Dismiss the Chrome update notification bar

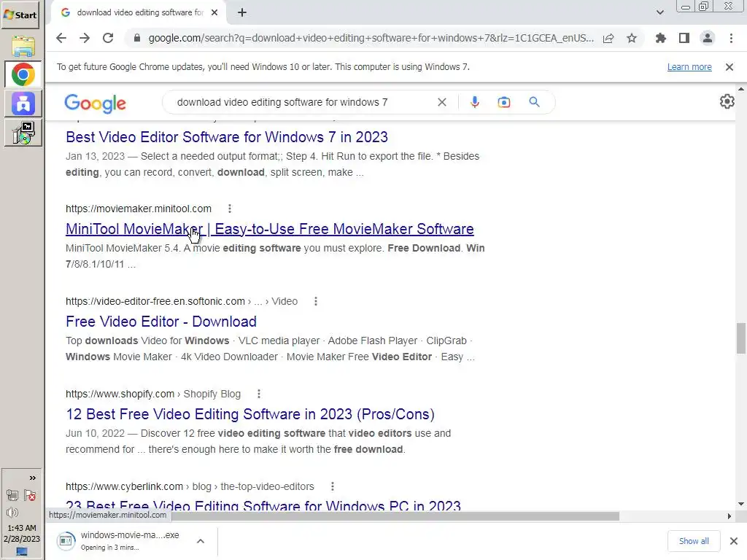click(x=729, y=67)
